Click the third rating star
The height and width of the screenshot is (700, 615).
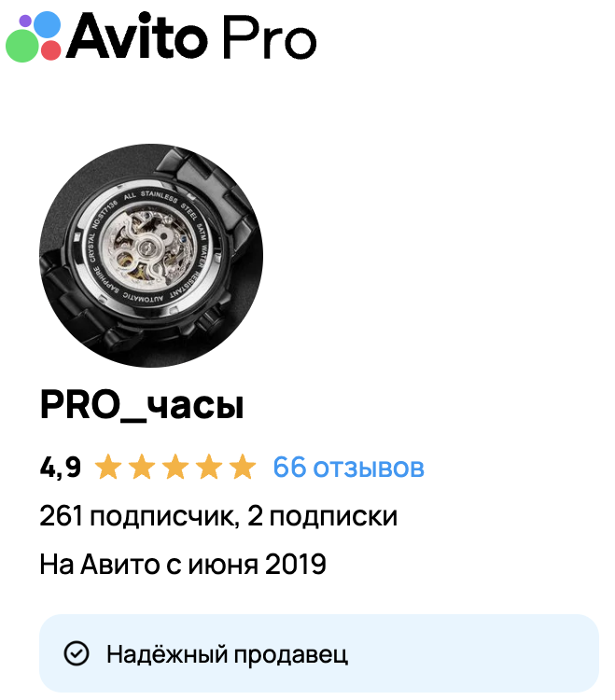click(x=175, y=467)
